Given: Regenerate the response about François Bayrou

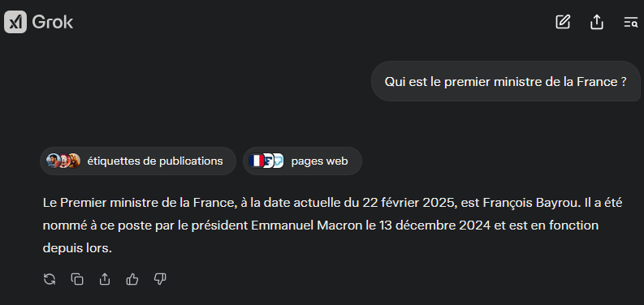Looking at the screenshot, I should click(50, 280).
